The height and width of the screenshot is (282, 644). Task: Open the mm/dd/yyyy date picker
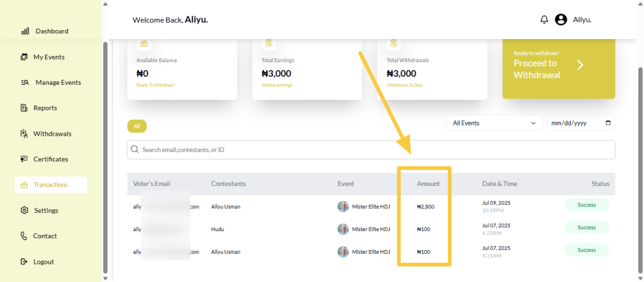(x=574, y=123)
